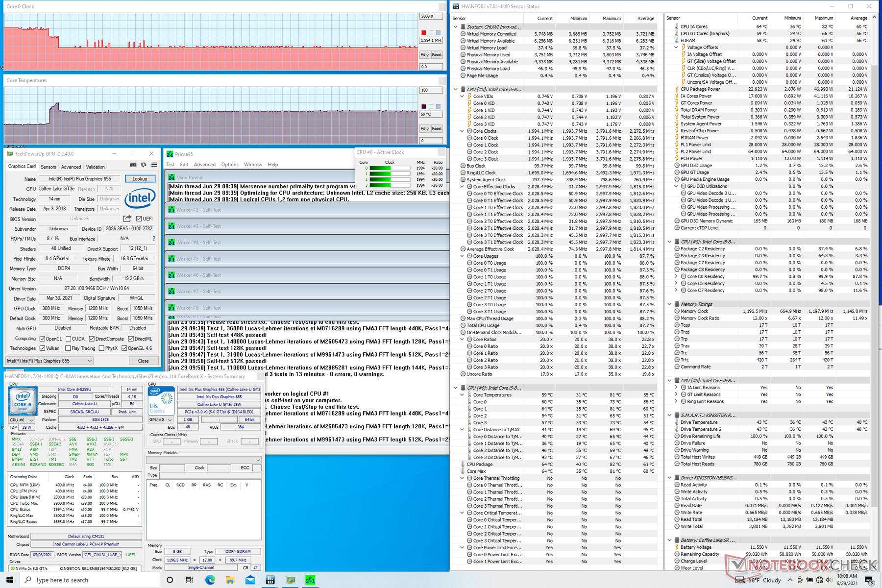
Task: Click the Virtual Memory Committed sensor icon
Action: (x=463, y=34)
